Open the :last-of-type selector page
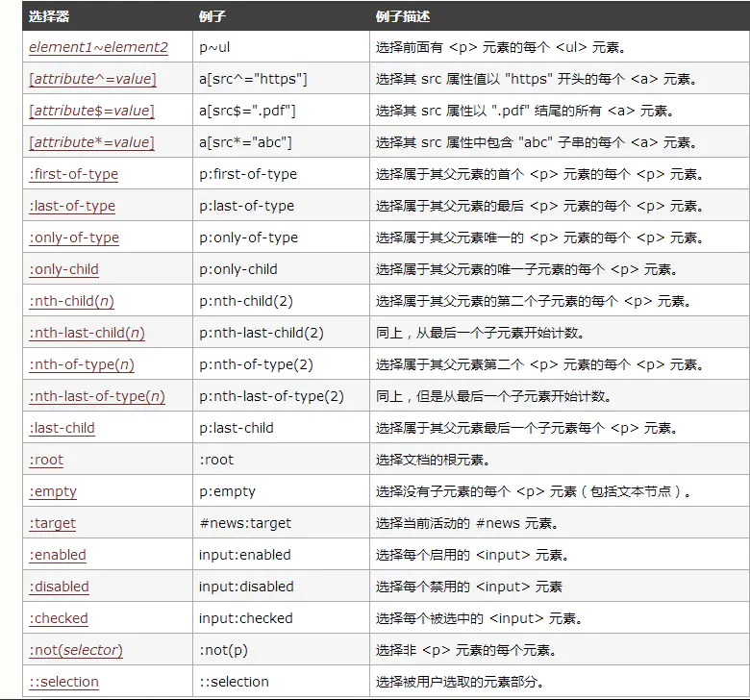 pyautogui.click(x=72, y=206)
